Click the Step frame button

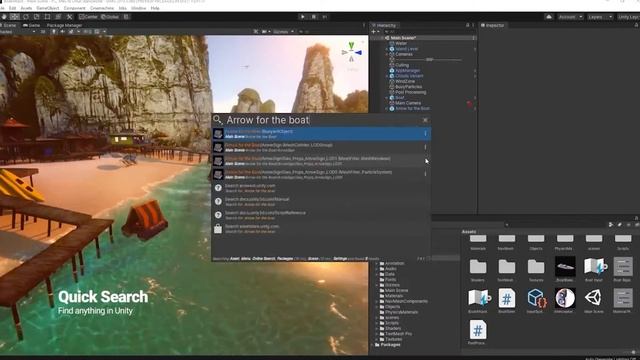coord(324,17)
